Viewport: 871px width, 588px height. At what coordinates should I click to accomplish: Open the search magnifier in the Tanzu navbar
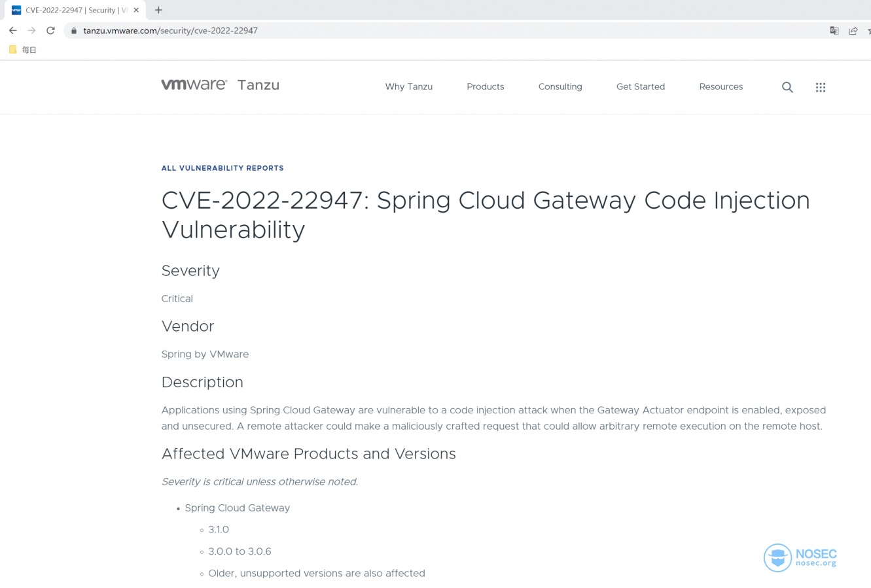click(x=787, y=87)
